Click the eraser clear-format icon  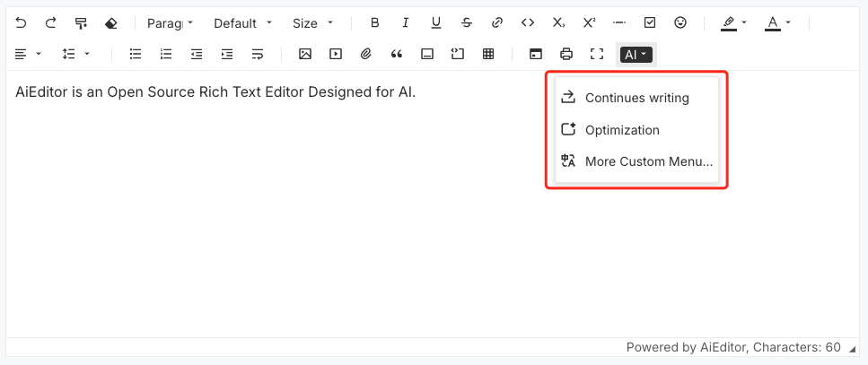[x=110, y=22]
